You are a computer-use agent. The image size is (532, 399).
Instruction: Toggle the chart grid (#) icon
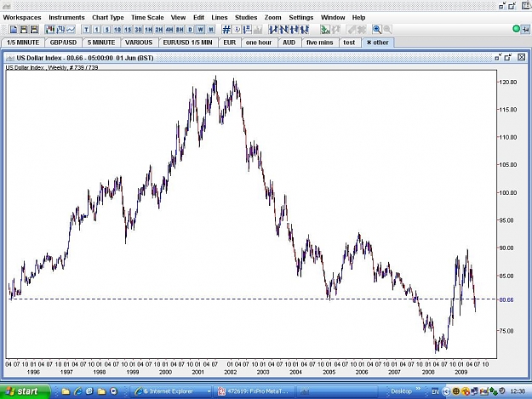pyautogui.click(x=226, y=30)
